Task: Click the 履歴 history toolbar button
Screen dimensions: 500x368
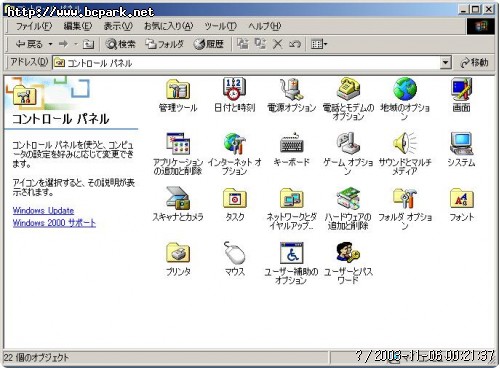Action: coord(209,44)
